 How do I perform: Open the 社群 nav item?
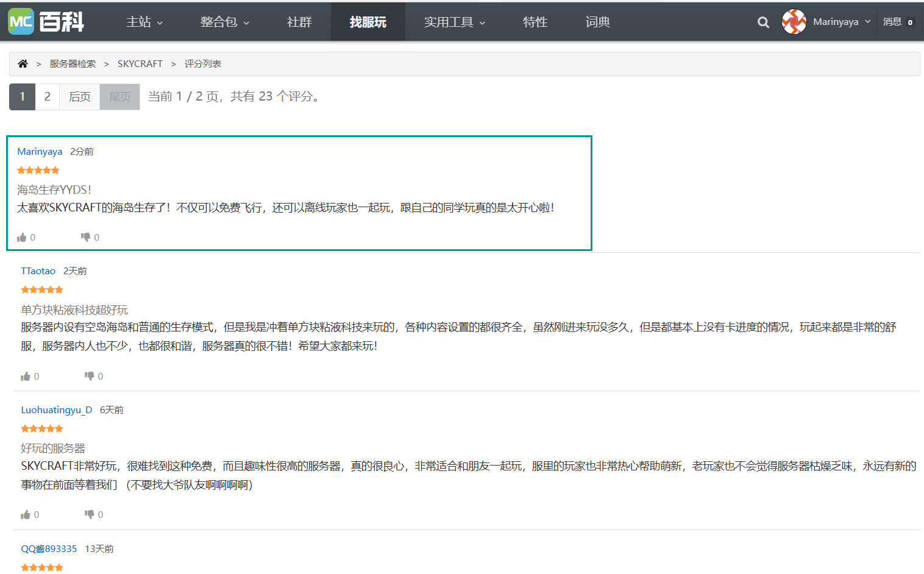click(299, 22)
